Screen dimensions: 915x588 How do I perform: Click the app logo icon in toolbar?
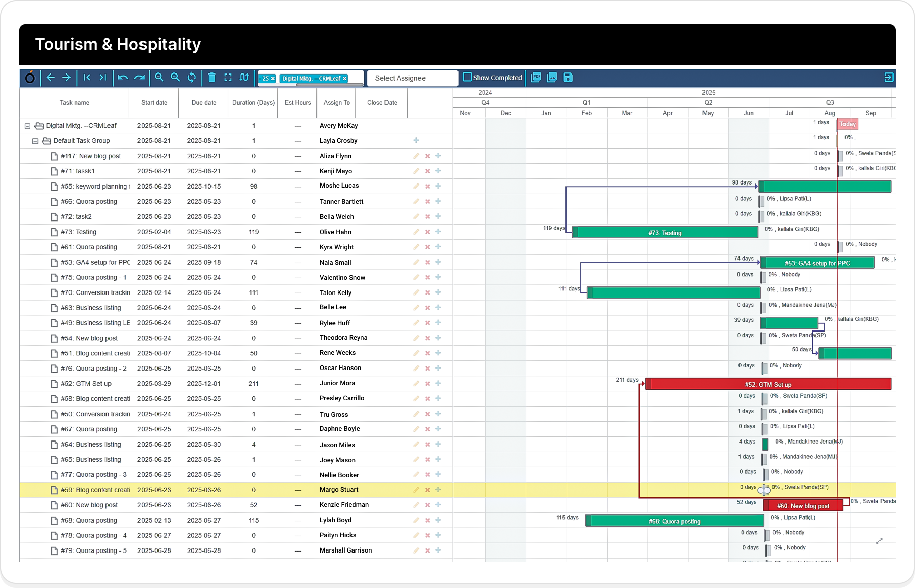(30, 78)
